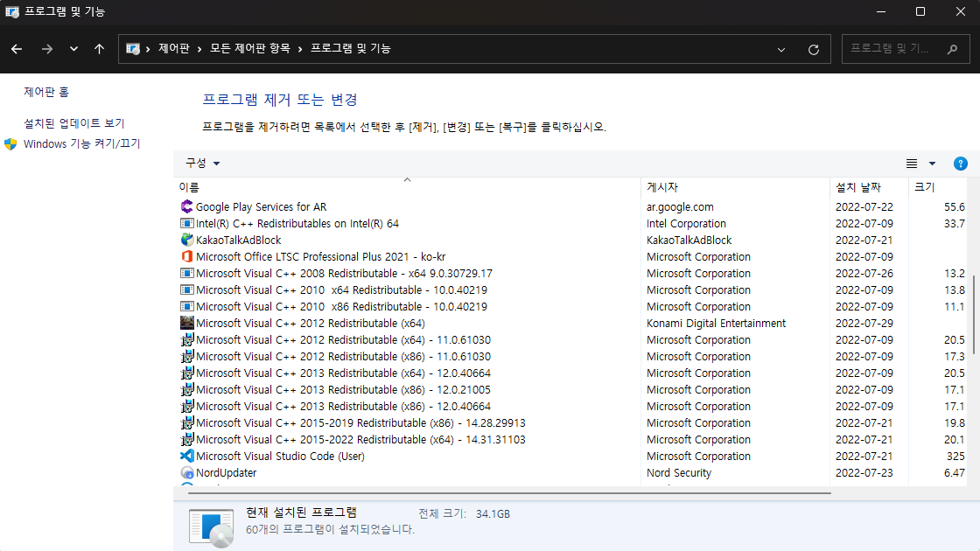
Task: Select the Microsoft Office LTSC icon
Action: tap(187, 256)
